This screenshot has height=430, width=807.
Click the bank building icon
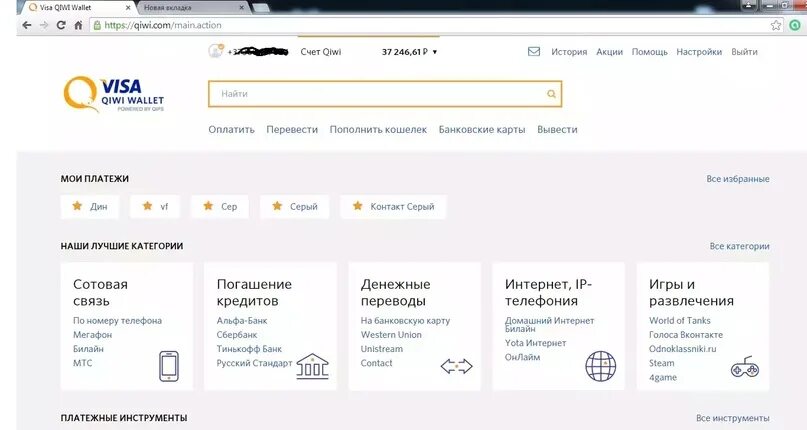[312, 367]
